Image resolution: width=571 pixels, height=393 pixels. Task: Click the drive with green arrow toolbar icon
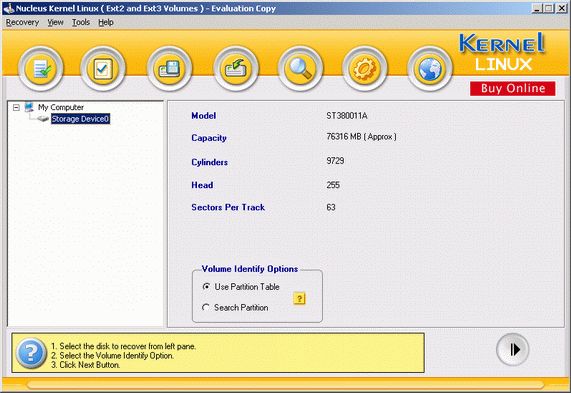(x=236, y=68)
